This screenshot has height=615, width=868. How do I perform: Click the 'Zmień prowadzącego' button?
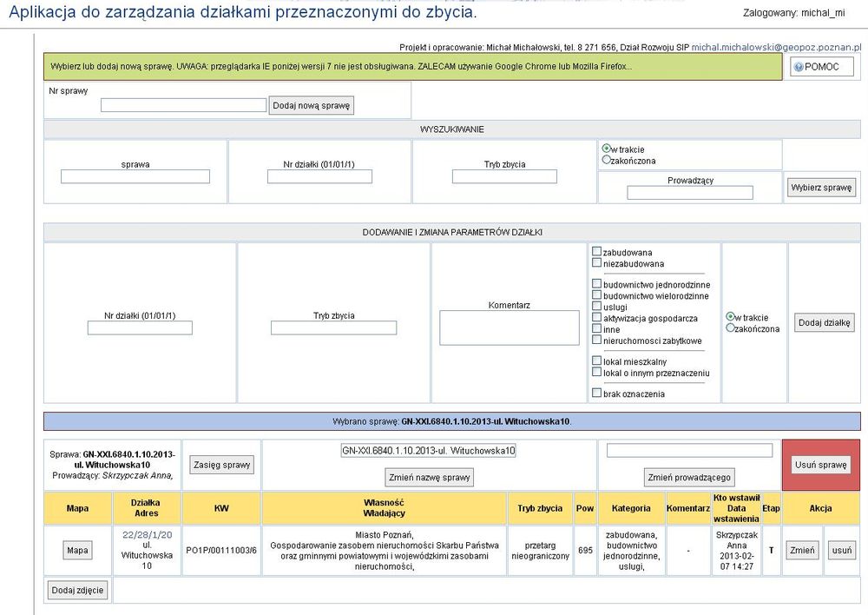point(690,477)
